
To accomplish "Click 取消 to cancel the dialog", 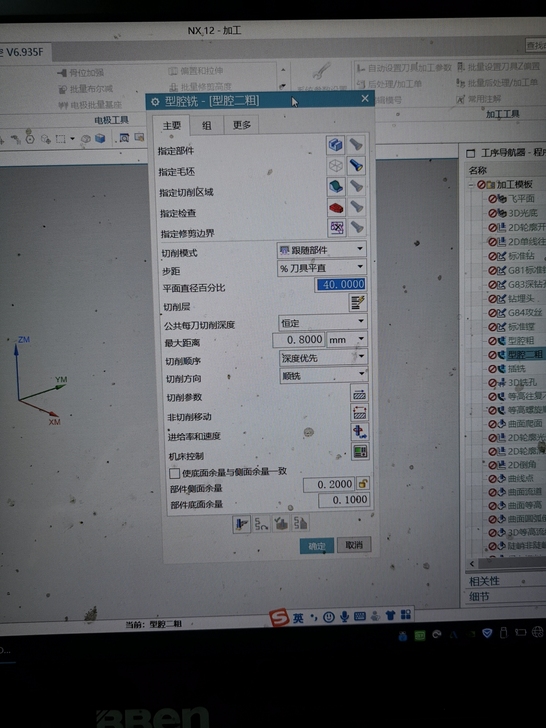I will pos(354,545).
